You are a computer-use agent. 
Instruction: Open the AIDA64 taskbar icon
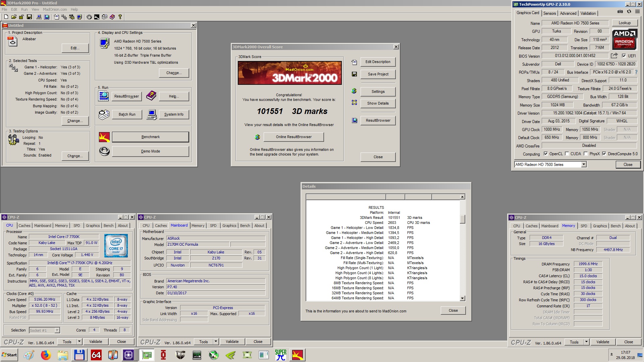(x=96, y=355)
